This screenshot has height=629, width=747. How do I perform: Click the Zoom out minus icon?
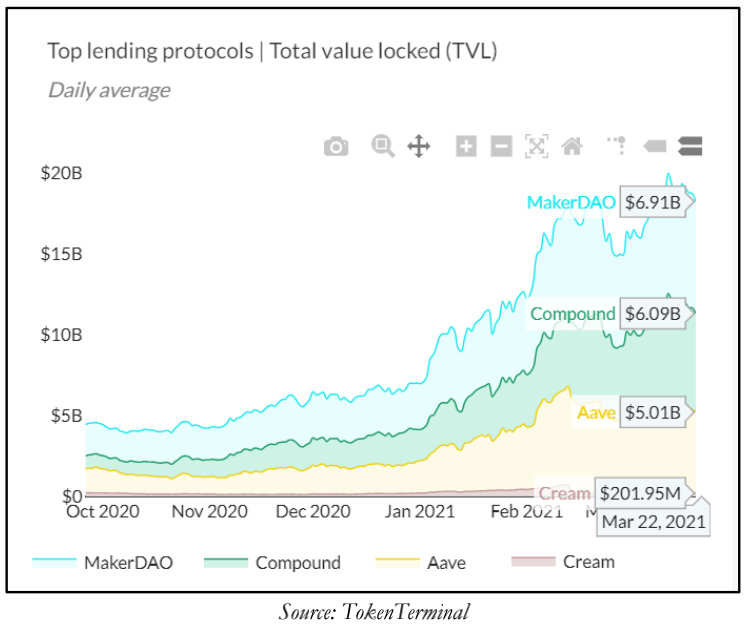[501, 147]
